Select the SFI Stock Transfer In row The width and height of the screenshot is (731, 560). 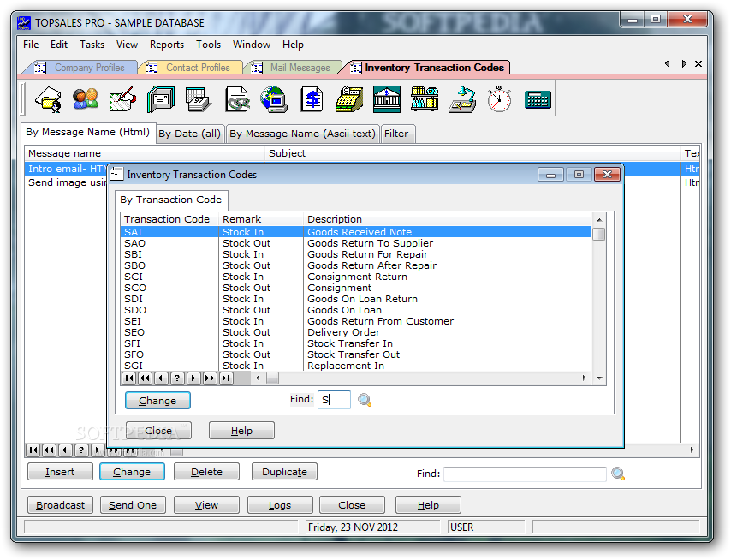[x=356, y=343]
